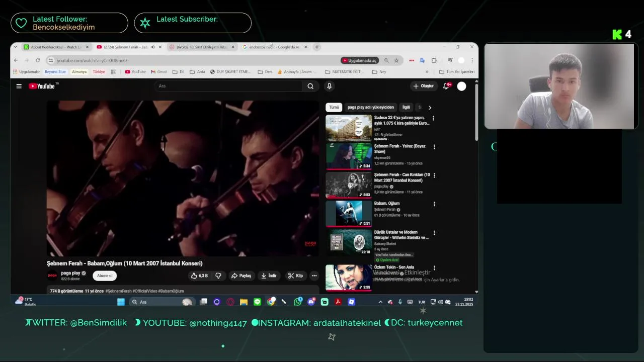Image resolution: width=644 pixels, height=362 pixels.
Task: Open more actions menu beside Klip
Action: pyautogui.click(x=314, y=276)
